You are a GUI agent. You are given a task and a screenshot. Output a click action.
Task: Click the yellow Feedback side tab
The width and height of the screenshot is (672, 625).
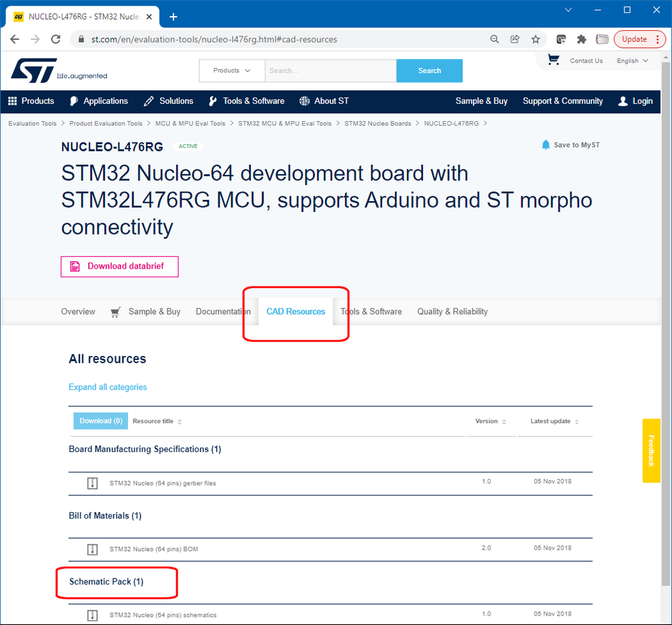(651, 451)
